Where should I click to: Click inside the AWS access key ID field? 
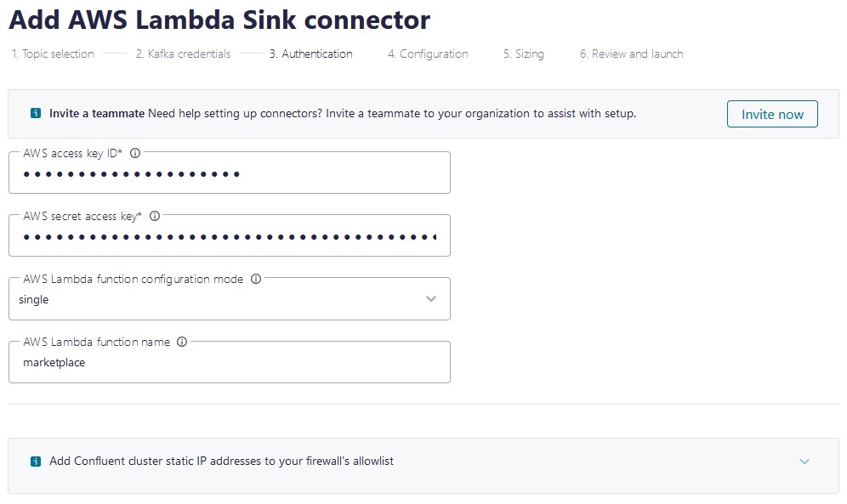click(230, 176)
